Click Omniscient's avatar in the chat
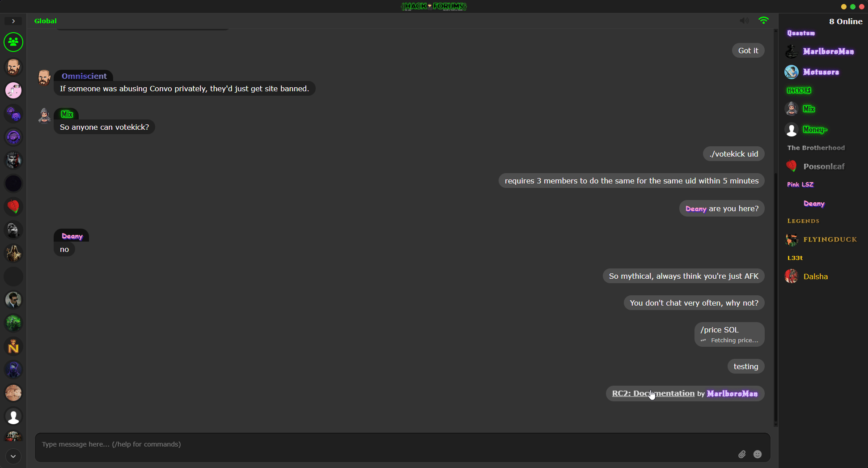Viewport: 868px width, 468px height. coord(44,77)
